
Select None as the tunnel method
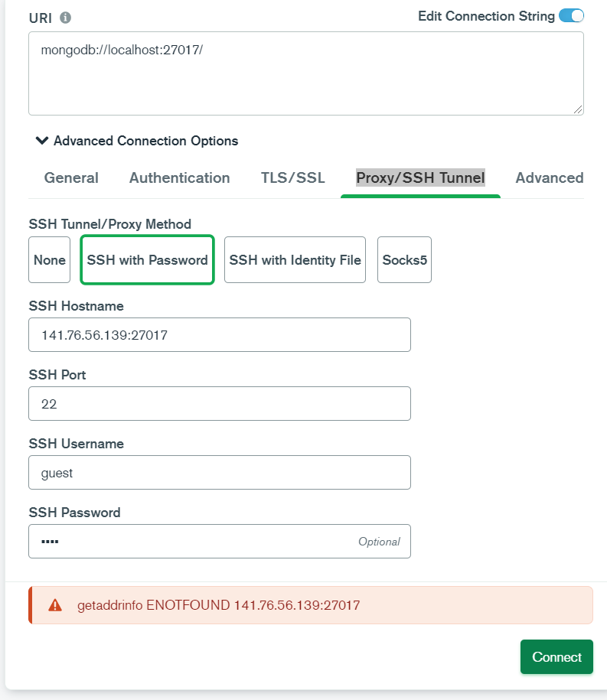(50, 260)
